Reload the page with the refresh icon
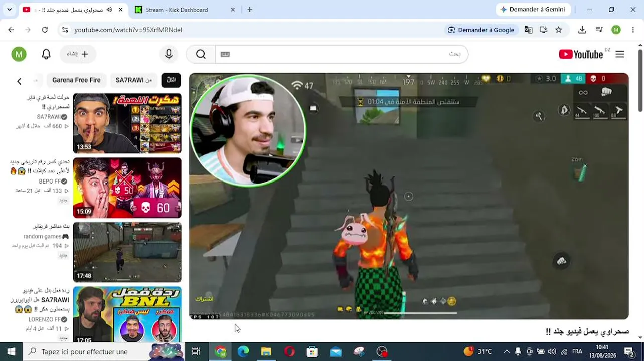The image size is (644, 361). click(45, 30)
